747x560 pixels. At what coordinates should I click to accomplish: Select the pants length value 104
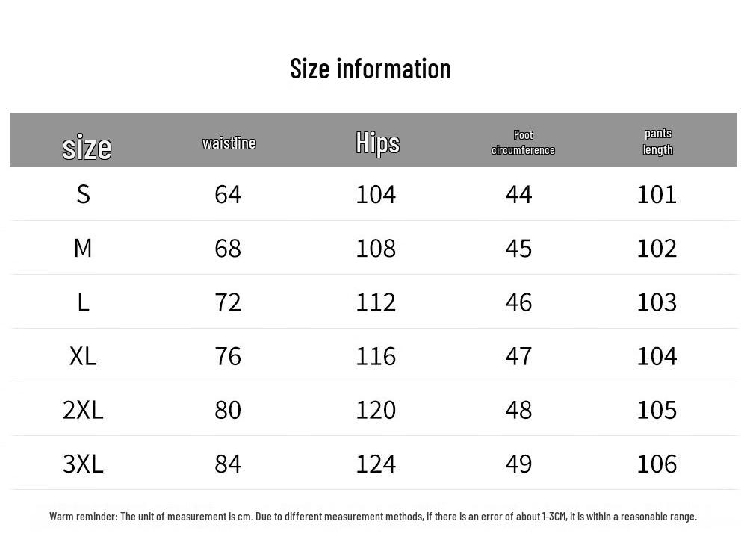click(657, 355)
